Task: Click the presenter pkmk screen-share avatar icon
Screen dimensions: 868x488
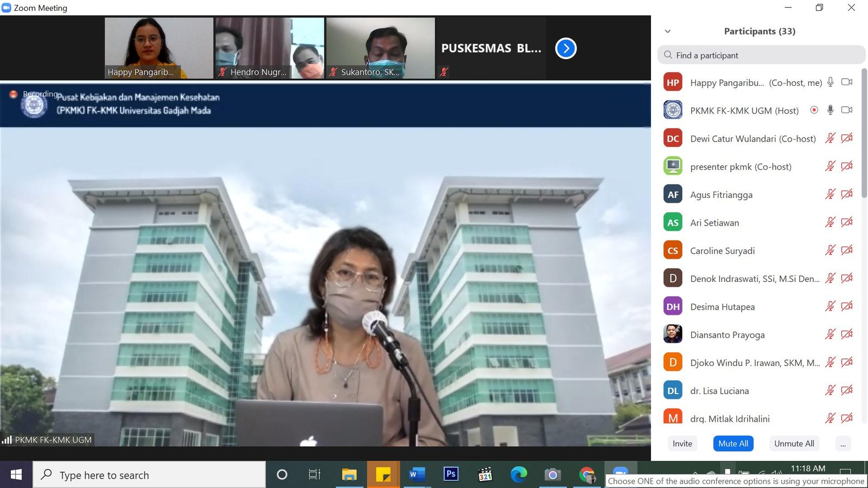Action: [x=673, y=166]
